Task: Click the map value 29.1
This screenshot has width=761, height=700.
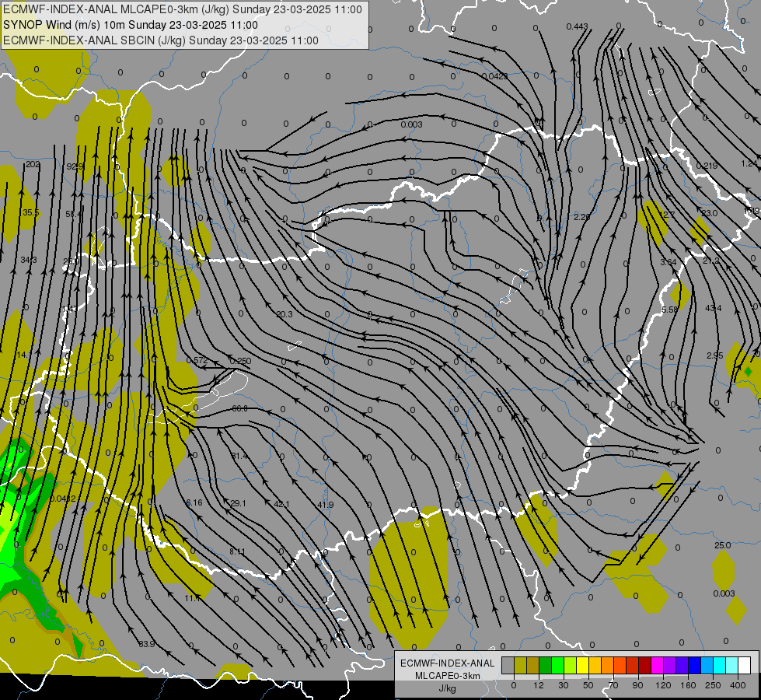Action: click(238, 503)
